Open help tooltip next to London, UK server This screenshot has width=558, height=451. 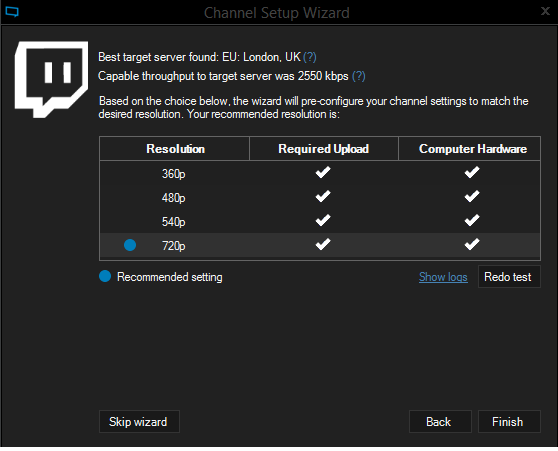(x=310, y=57)
